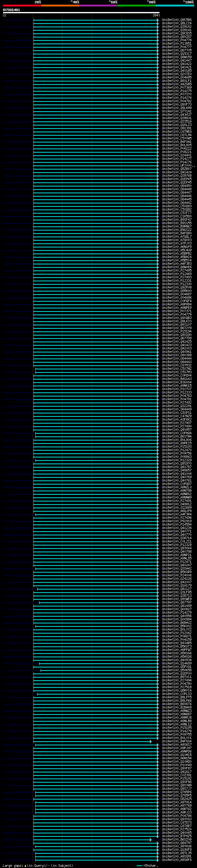Select the UniRef100_P04781 label

click(177, 399)
